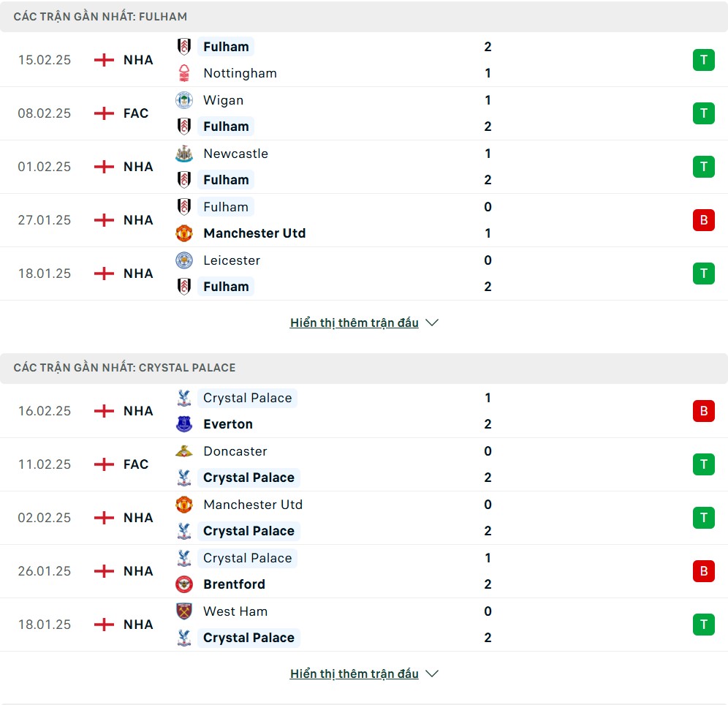Image resolution: width=728 pixels, height=705 pixels.
Task: Click the Newcastle club crest icon
Action: 184,154
